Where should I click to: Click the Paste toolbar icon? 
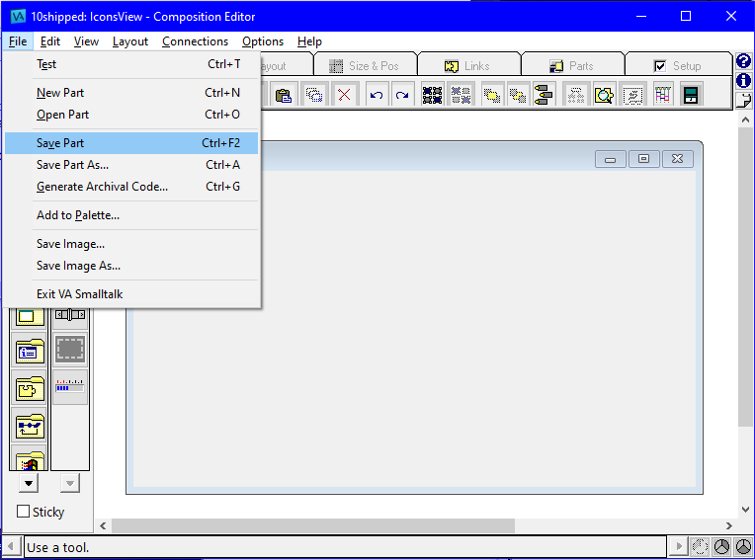pos(284,95)
